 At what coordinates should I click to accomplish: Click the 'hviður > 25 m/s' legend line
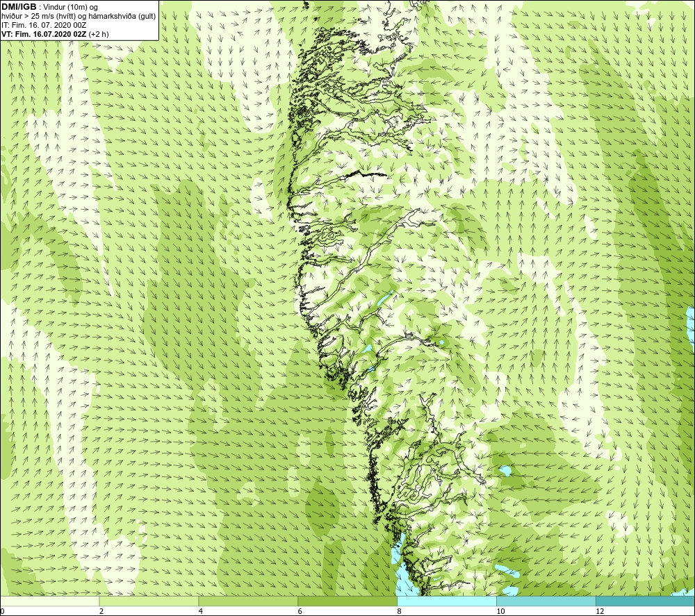point(78,16)
